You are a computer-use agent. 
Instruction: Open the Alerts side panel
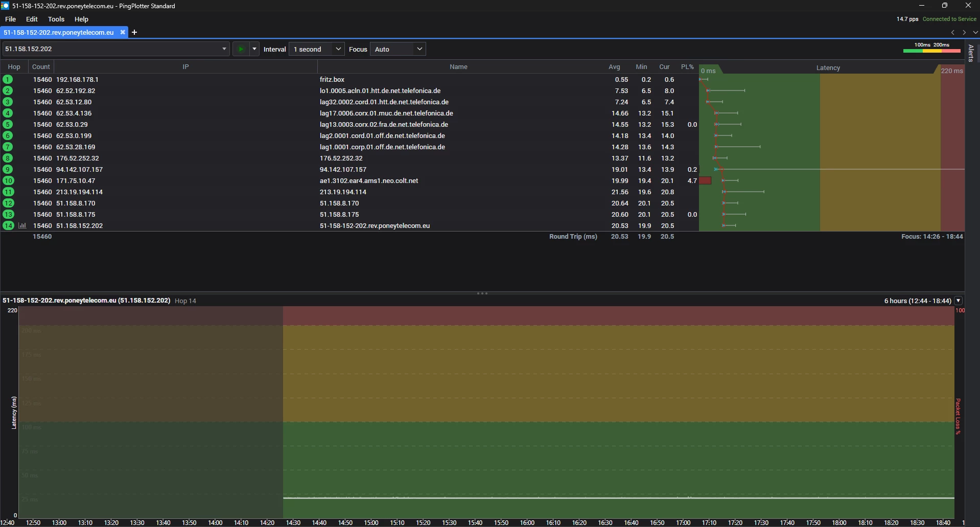(971, 53)
